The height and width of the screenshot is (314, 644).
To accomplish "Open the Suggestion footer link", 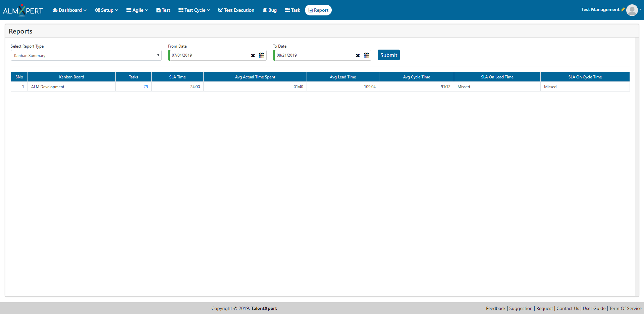I will click(521, 308).
